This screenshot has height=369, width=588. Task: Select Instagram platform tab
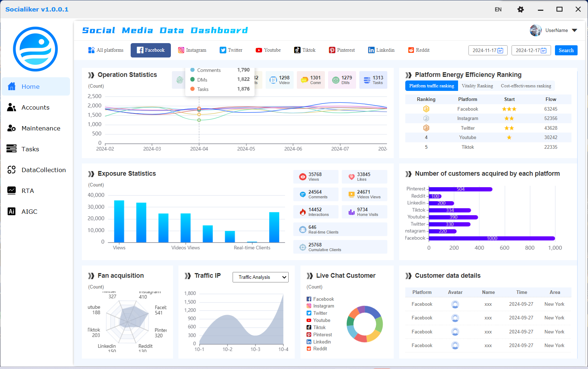(x=192, y=50)
